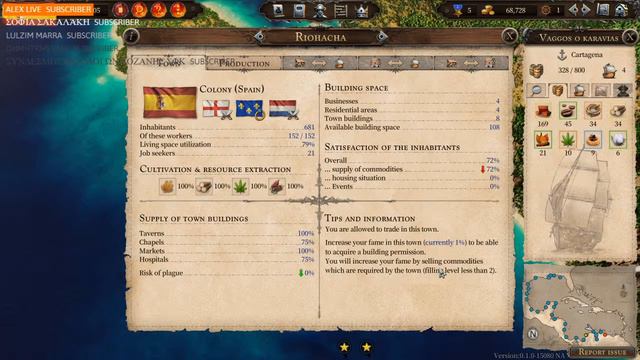Image resolution: width=640 pixels, height=360 pixels.
Task: Select the bricks cargo with 169 units
Action: click(543, 111)
